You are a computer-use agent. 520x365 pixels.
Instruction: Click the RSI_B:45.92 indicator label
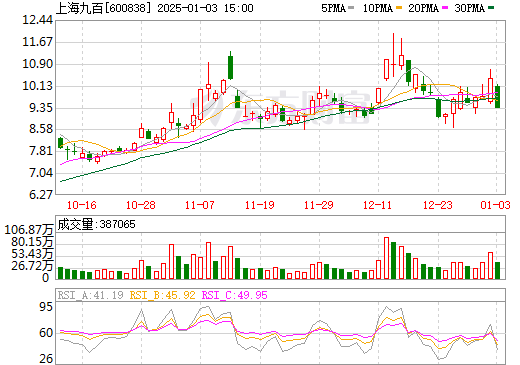click(x=162, y=295)
